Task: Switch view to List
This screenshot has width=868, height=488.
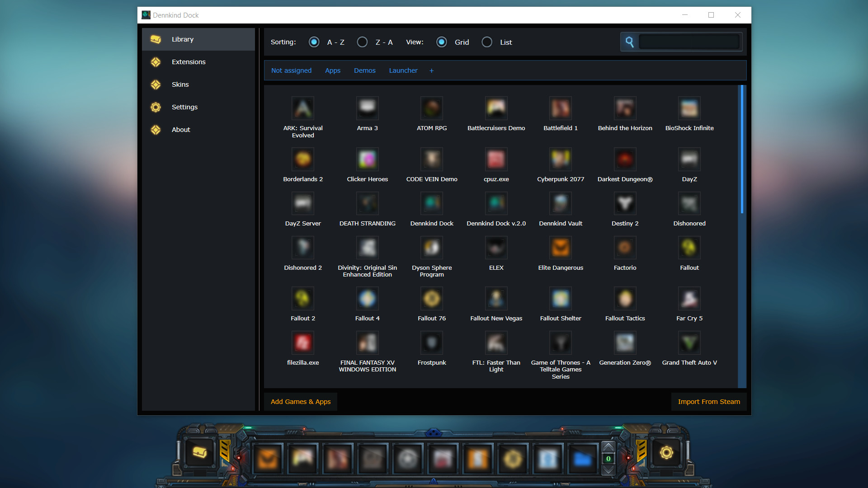Action: point(487,42)
